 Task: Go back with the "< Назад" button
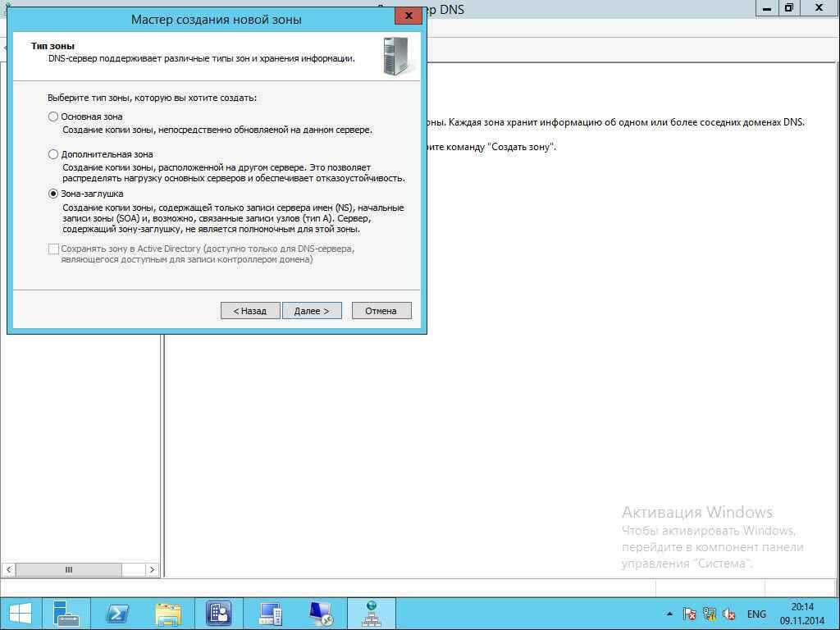click(250, 311)
